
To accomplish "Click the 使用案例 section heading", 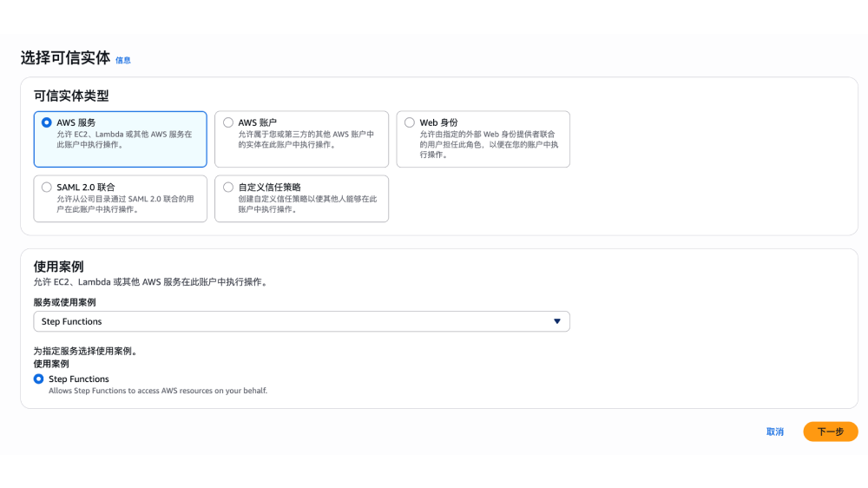I will (58, 267).
